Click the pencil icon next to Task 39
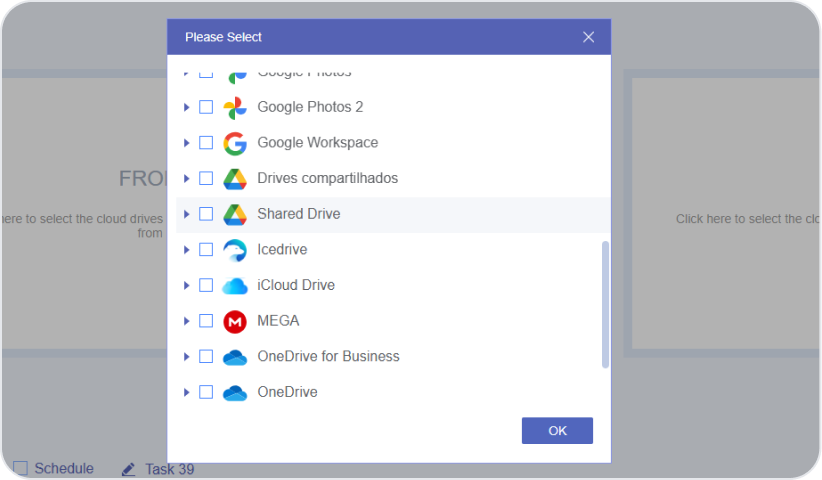Viewport: 822px width, 480px height. (128, 469)
